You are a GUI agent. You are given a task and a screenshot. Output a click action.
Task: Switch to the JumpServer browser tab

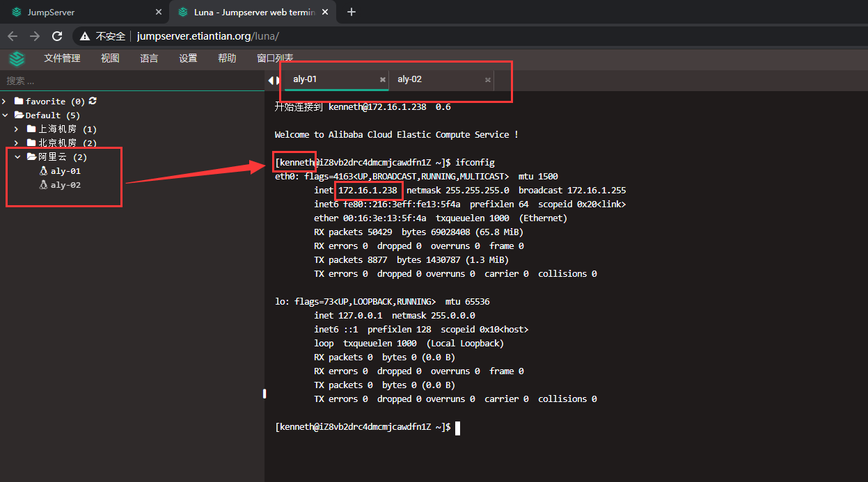pyautogui.click(x=86, y=12)
